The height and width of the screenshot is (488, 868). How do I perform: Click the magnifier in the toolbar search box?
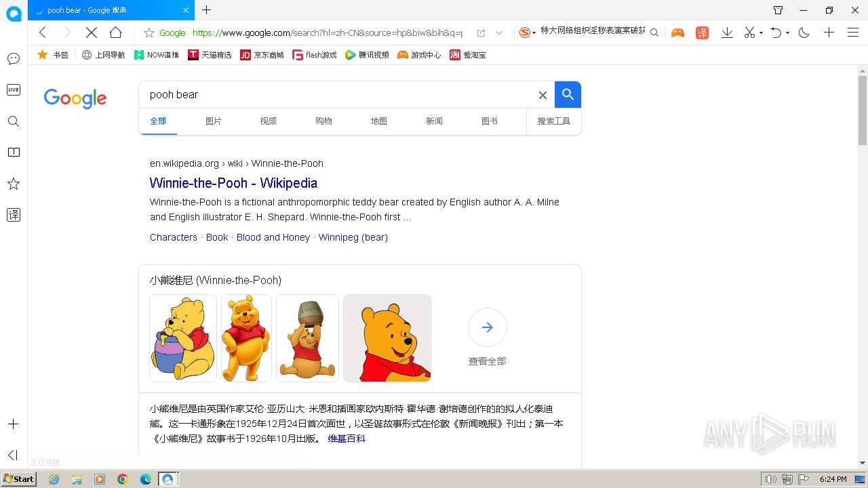pyautogui.click(x=654, y=33)
